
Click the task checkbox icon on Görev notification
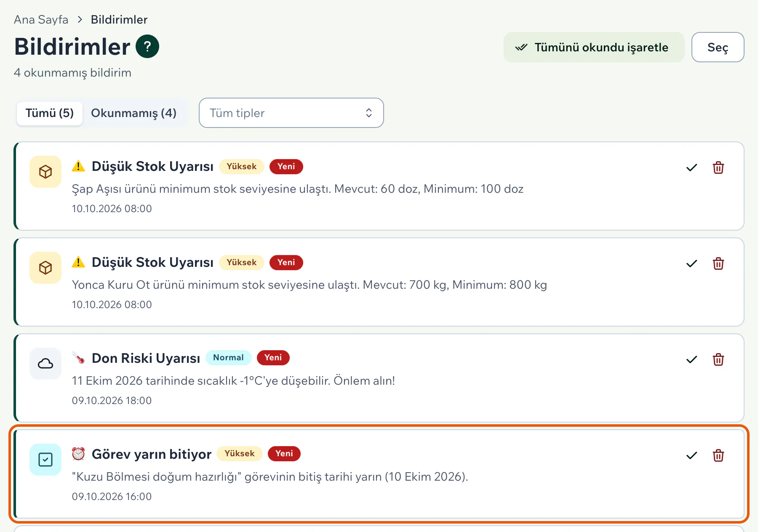tap(45, 460)
